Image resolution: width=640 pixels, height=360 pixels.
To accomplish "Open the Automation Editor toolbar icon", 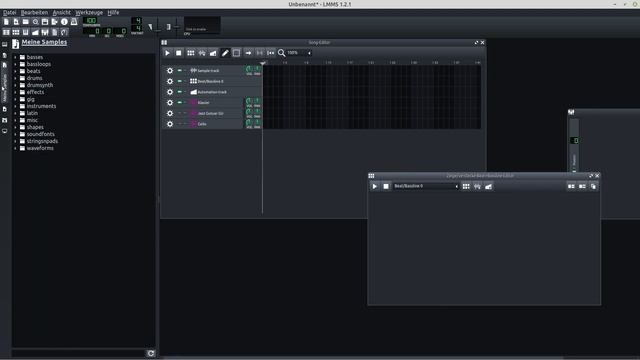I will pos(36,32).
